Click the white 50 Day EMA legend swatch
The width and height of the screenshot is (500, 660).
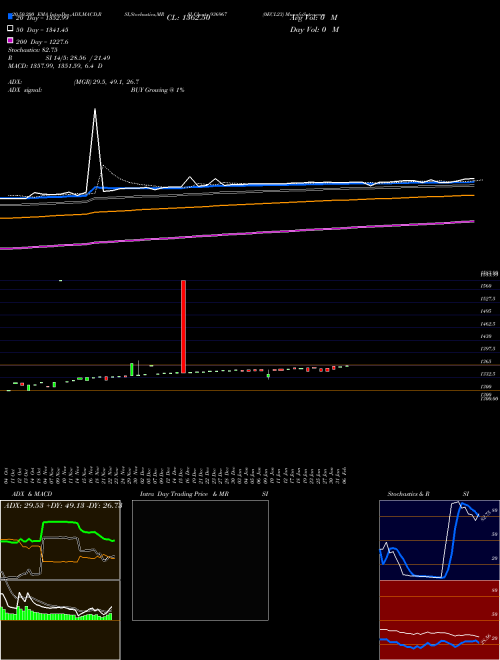[10, 29]
